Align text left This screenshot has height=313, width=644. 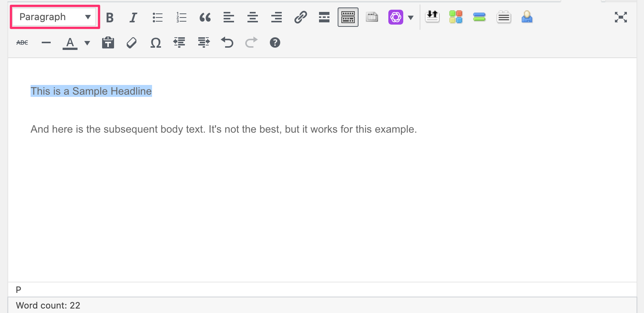[x=229, y=18]
